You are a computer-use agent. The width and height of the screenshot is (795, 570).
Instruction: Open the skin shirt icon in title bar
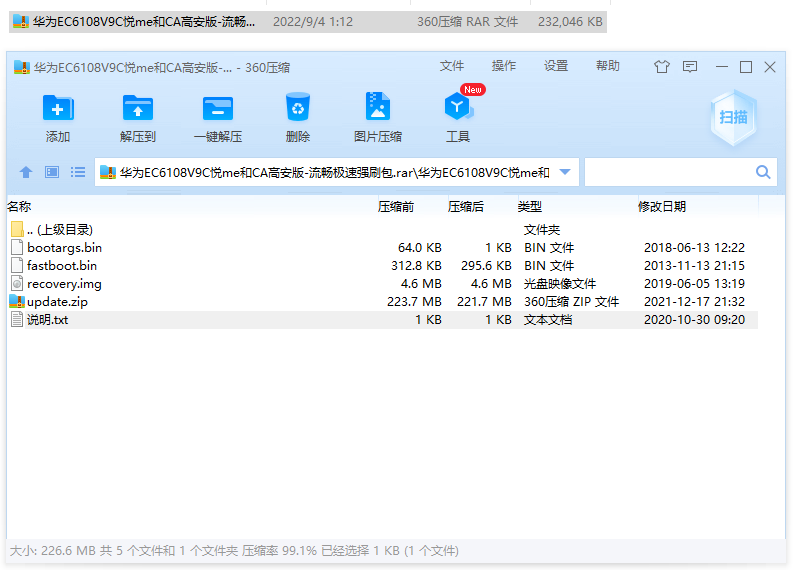(x=661, y=67)
